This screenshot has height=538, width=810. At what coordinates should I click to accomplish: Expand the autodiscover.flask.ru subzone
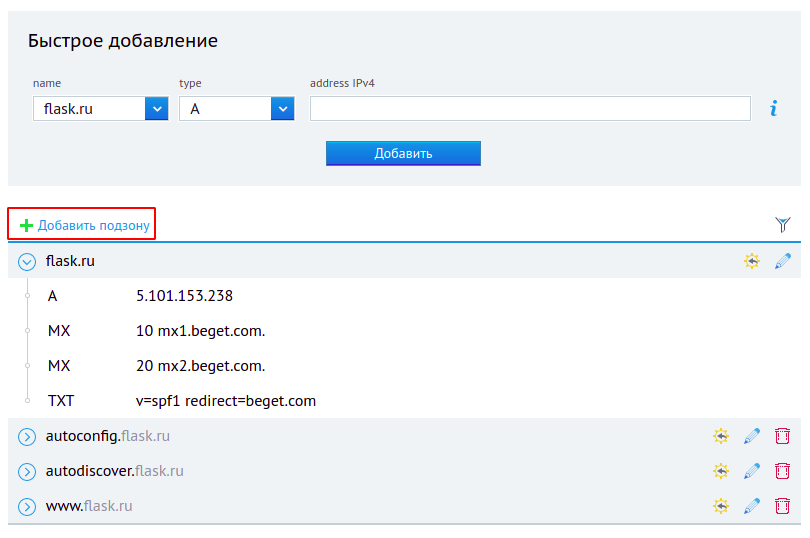tap(27, 472)
